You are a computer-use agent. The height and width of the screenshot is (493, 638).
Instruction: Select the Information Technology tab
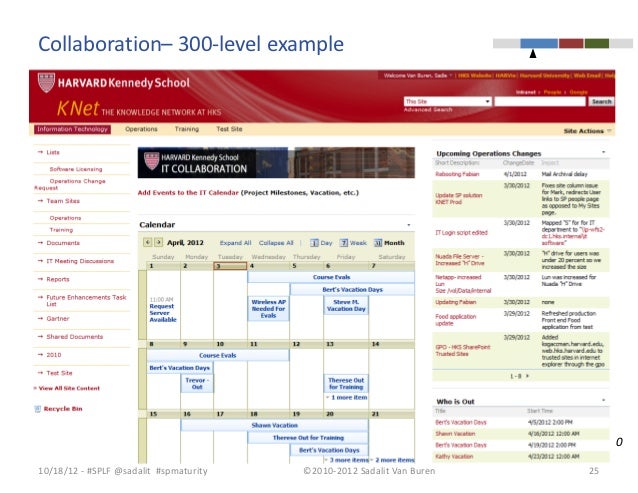pyautogui.click(x=72, y=129)
